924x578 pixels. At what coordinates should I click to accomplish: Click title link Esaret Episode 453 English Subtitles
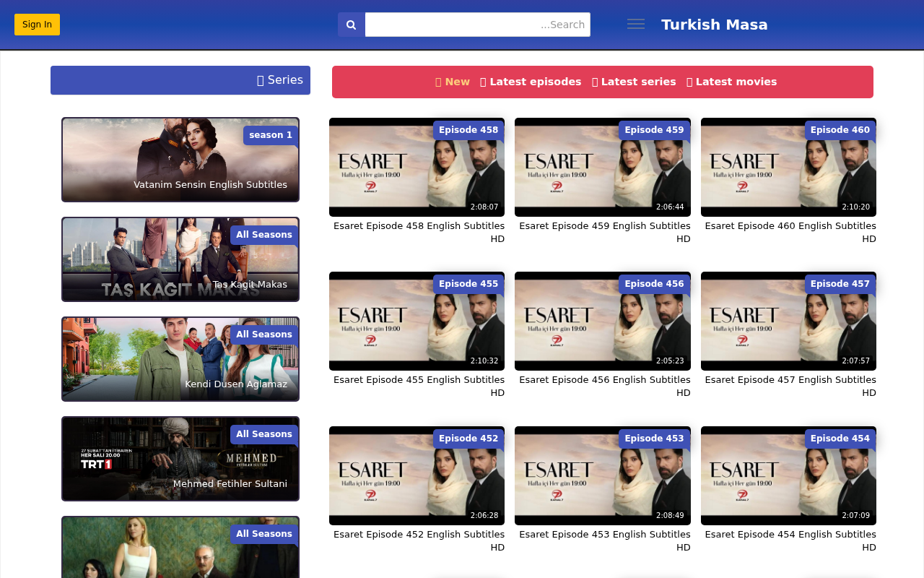pyautogui.click(x=605, y=541)
